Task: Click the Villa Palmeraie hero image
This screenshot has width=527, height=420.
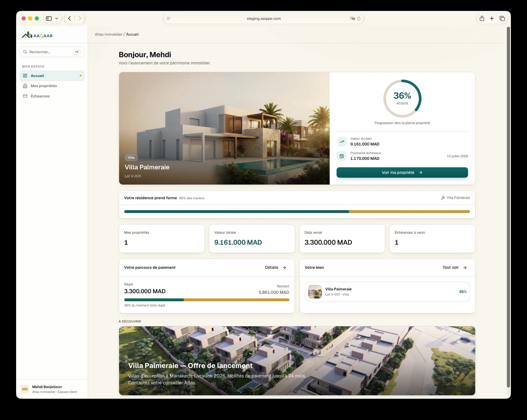Action: [224, 128]
